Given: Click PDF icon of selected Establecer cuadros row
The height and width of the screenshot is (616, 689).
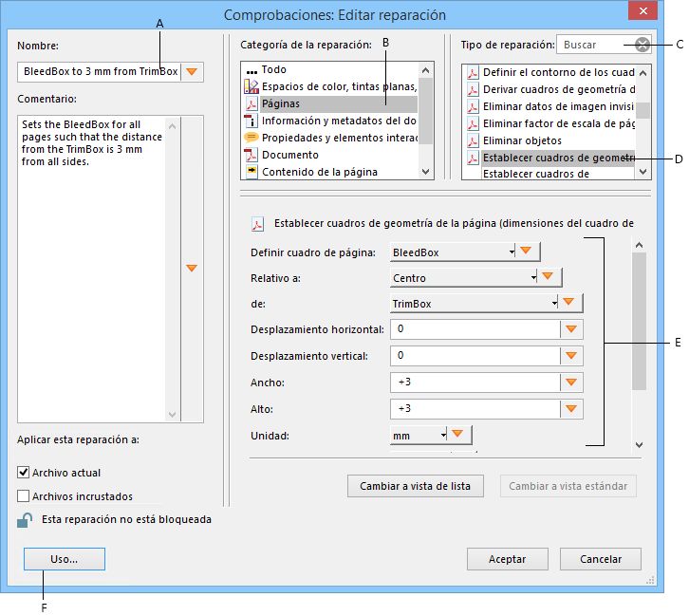Looking at the screenshot, I should point(473,158).
